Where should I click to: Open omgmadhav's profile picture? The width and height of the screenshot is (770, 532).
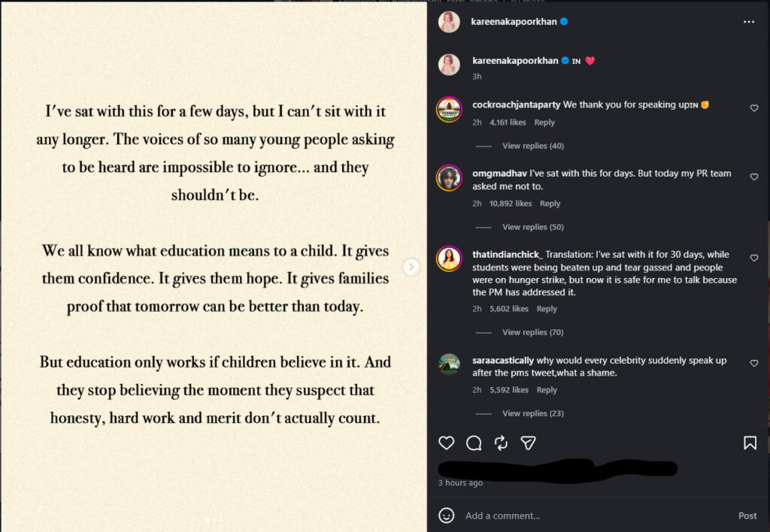pos(449,177)
